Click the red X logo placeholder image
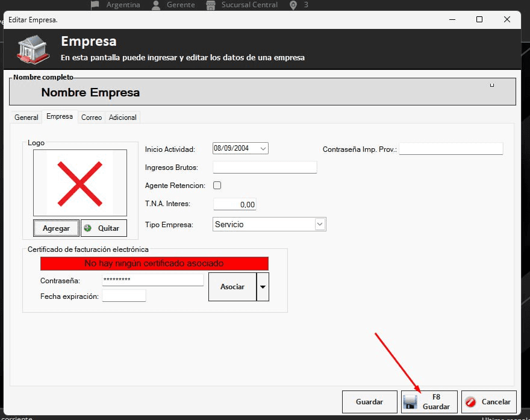Viewport: 530px width, 420px height. pyautogui.click(x=80, y=183)
